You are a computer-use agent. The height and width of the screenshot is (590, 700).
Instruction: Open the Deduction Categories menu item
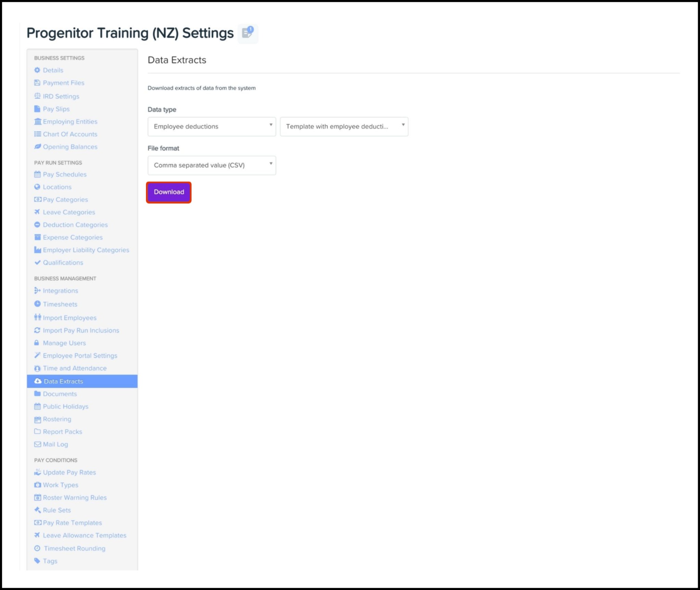point(75,225)
